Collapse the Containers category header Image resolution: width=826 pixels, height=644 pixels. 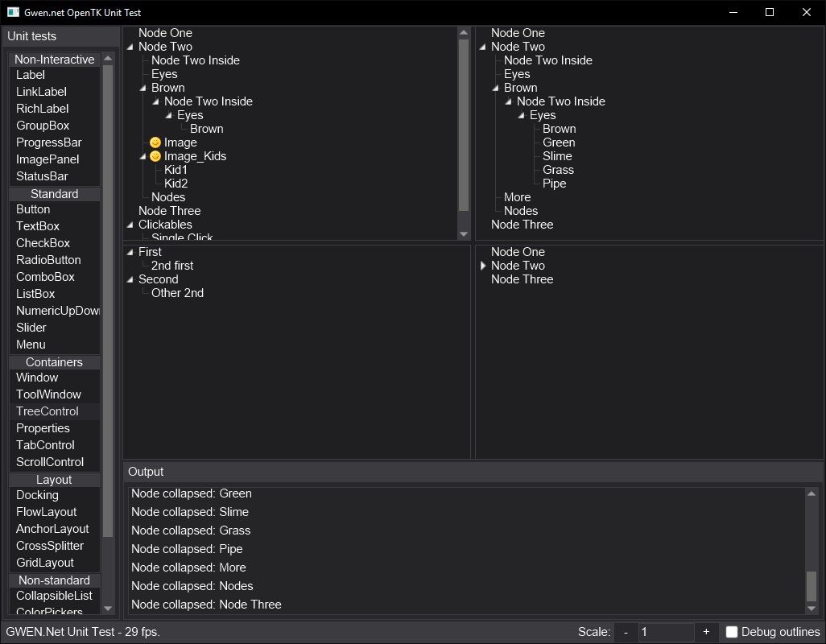pos(54,362)
